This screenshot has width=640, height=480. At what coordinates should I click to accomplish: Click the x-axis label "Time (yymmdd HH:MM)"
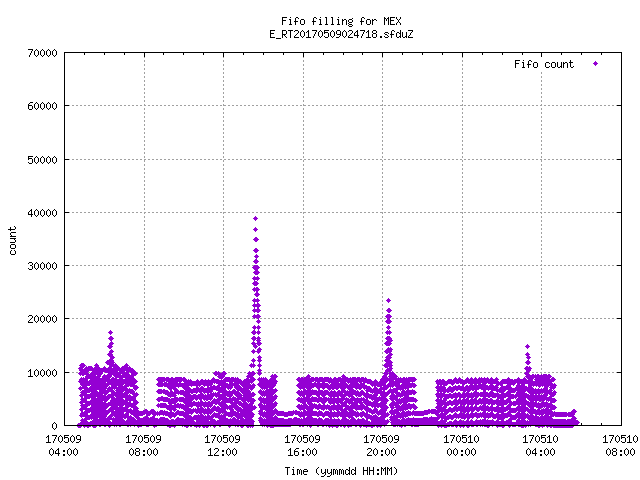click(341, 471)
